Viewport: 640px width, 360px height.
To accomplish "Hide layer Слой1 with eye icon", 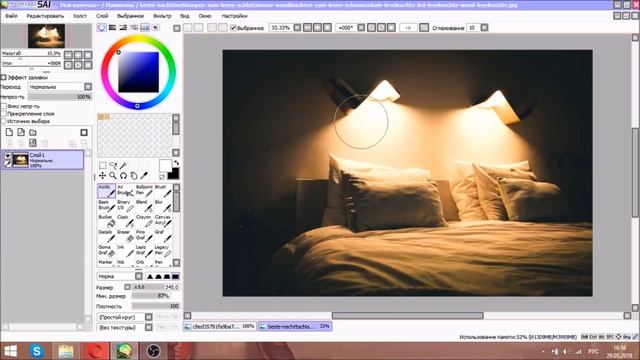I will tap(8, 156).
